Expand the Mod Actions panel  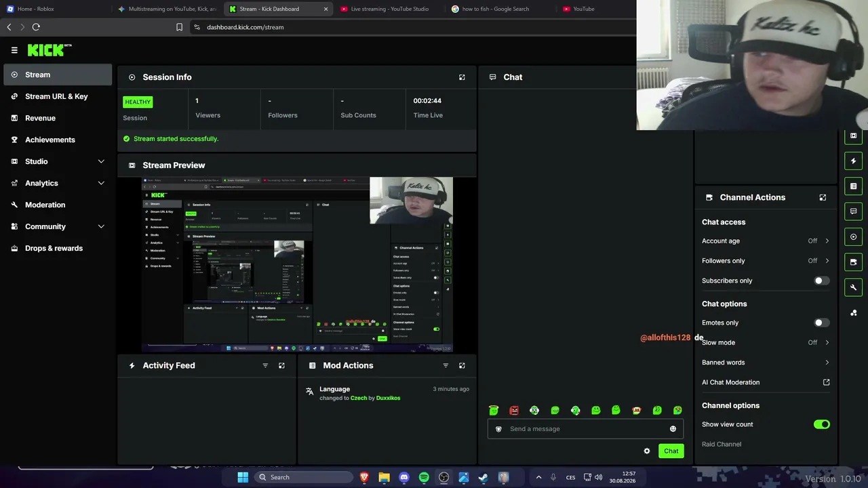pos(462,365)
